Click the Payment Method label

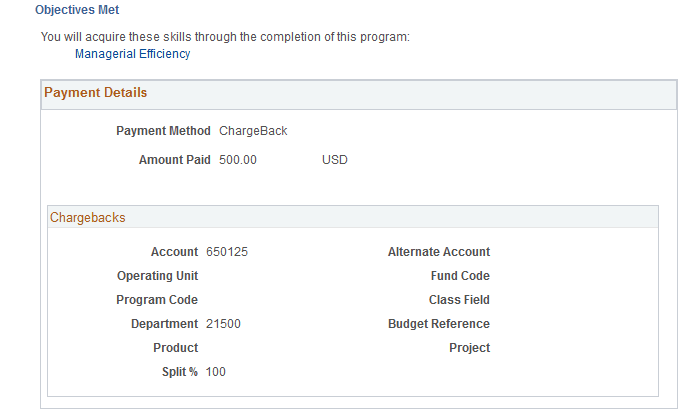coord(163,131)
